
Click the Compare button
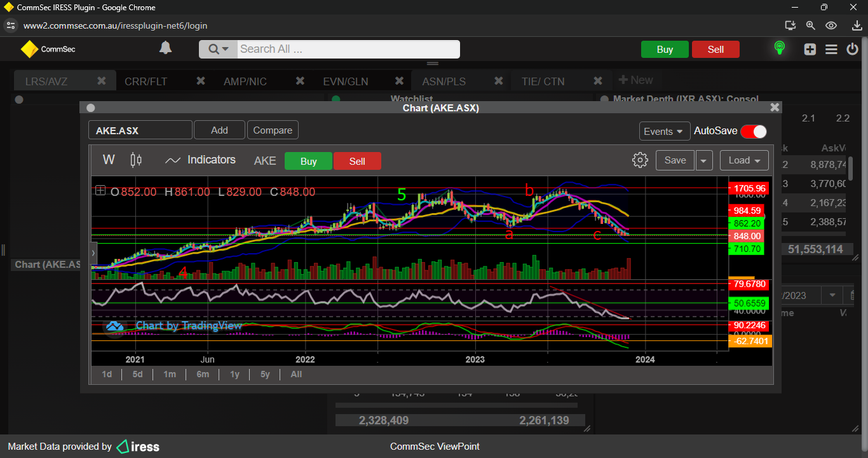click(x=273, y=130)
